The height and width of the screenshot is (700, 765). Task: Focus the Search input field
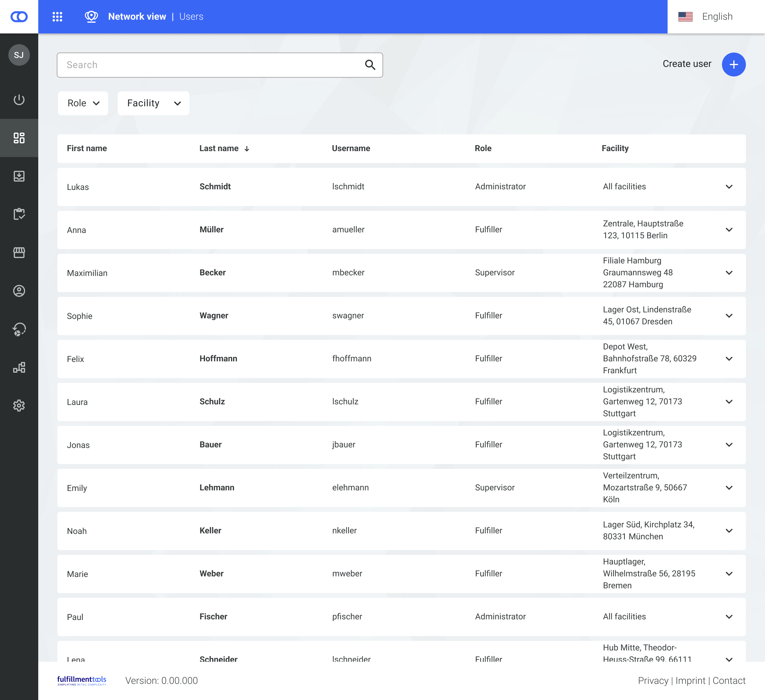pyautogui.click(x=212, y=65)
